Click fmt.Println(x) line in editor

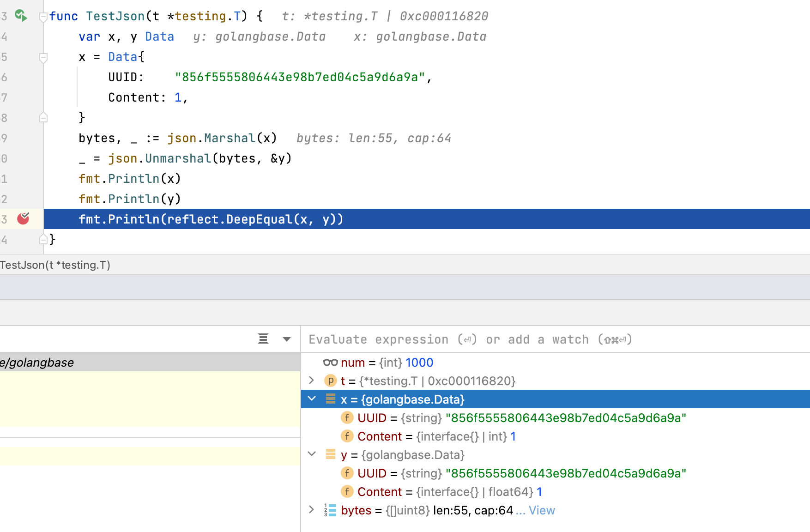(x=130, y=179)
